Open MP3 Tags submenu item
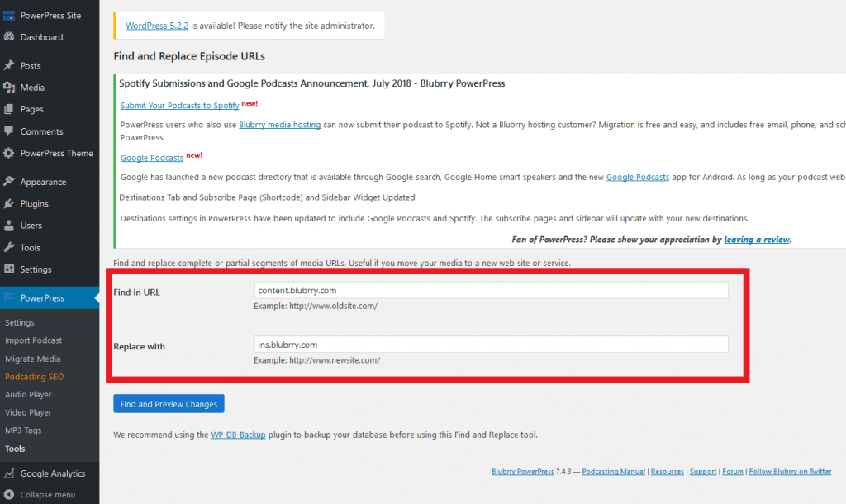 click(22, 430)
